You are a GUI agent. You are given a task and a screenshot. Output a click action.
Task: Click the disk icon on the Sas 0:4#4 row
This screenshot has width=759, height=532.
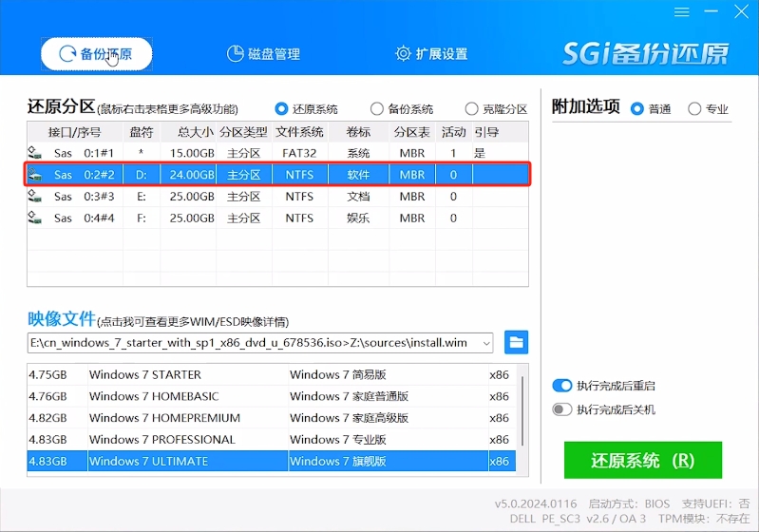34,218
